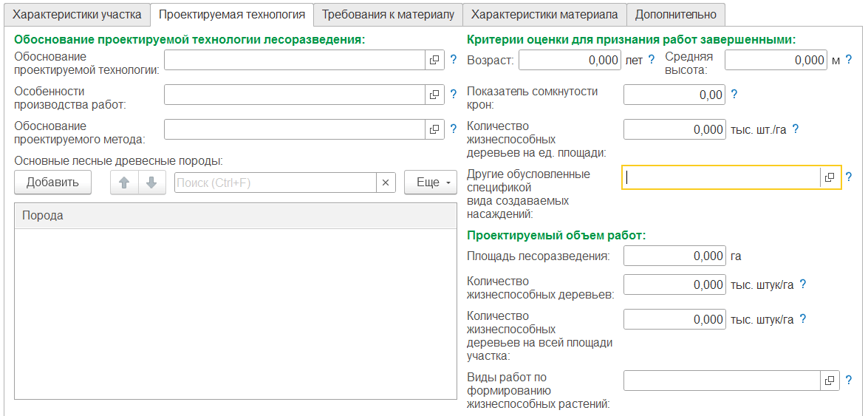Show help for Показатель сомкнутости крон
Viewport: 868px width, 416px height.
pyautogui.click(x=734, y=94)
